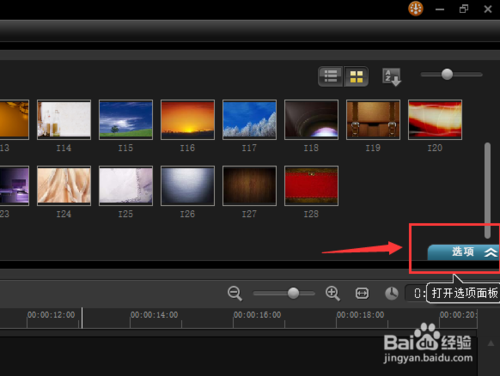Adjust the thumbnail size slider knob
The image size is (500, 376).
click(x=447, y=74)
